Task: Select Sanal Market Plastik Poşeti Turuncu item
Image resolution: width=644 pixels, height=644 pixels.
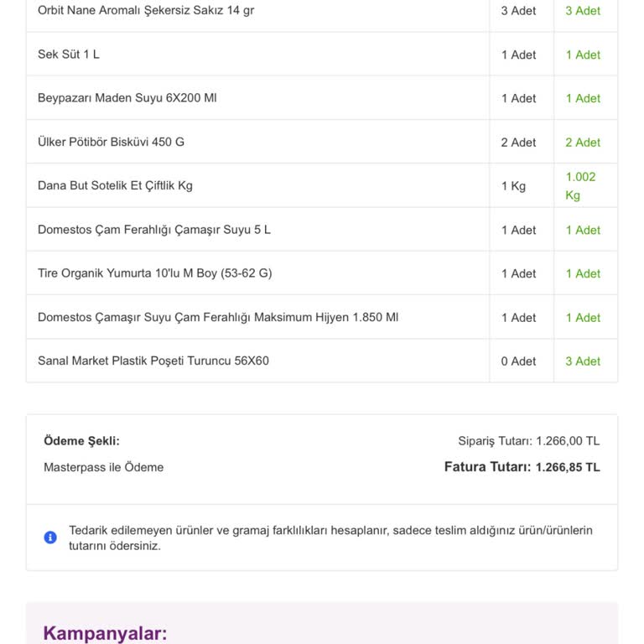Action: pos(153,361)
